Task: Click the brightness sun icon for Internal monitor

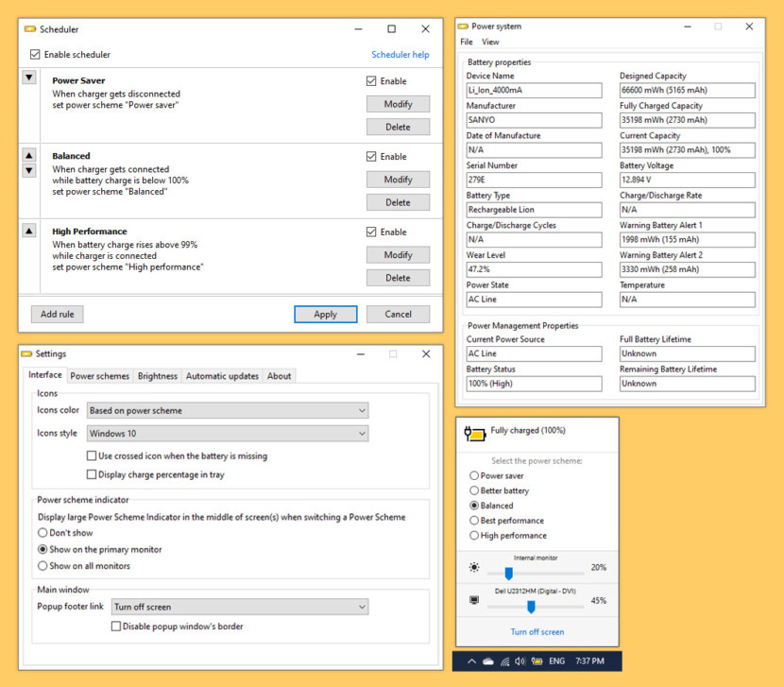Action: (x=474, y=567)
